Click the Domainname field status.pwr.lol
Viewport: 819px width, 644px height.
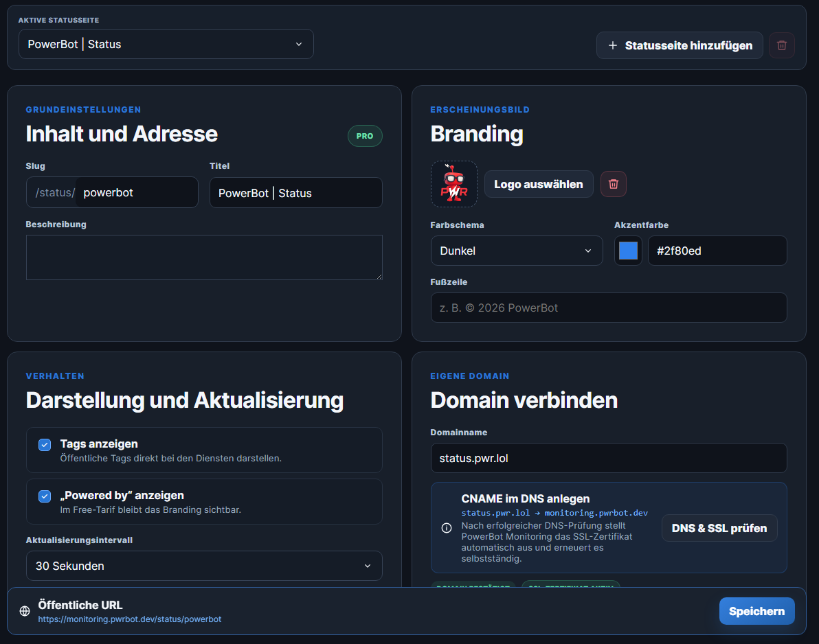(x=609, y=458)
